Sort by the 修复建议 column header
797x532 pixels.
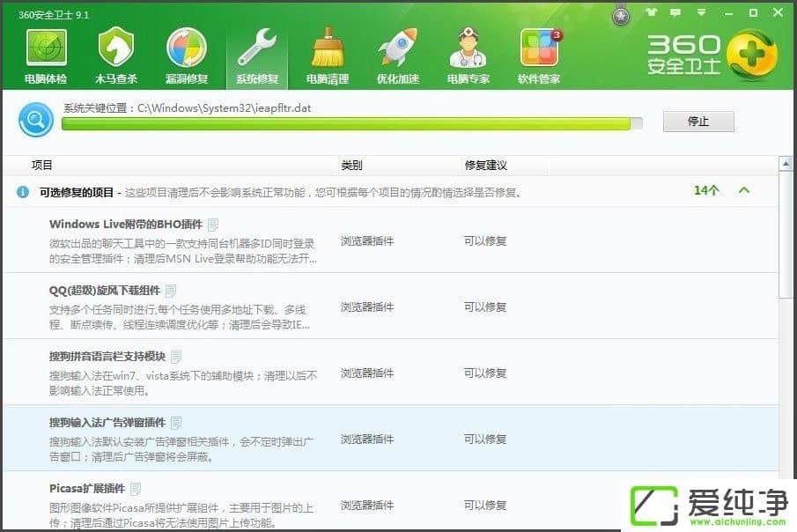pos(486,166)
